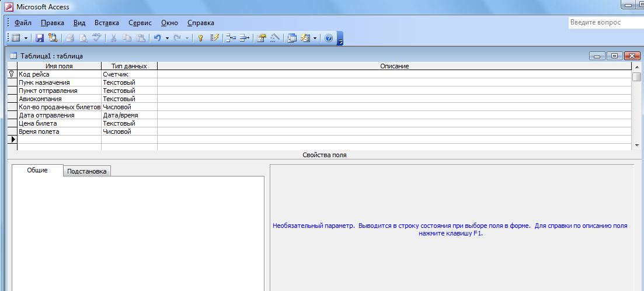Screen dimensions: 644x291
Task: Click the current-row arrow selector of empty row
Action: (x=12, y=140)
